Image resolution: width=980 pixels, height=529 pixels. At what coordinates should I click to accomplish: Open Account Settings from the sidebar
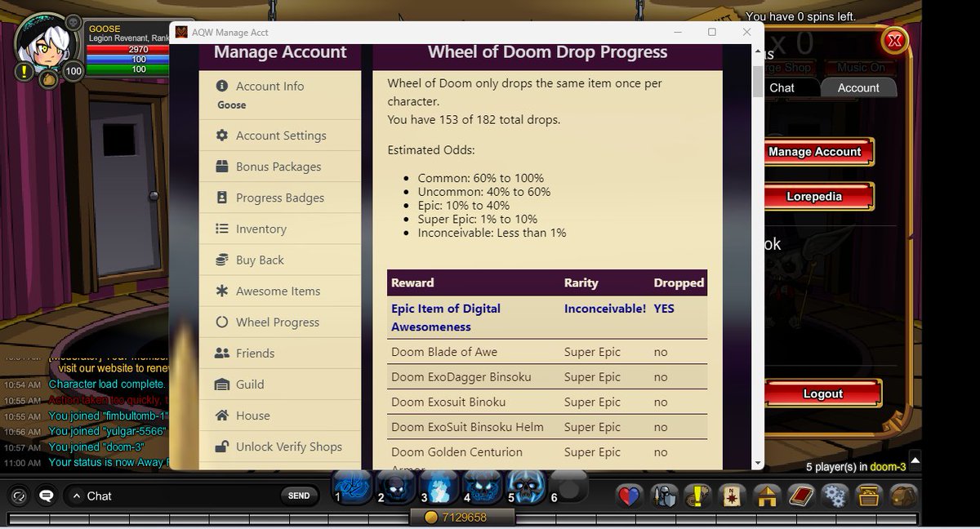[279, 136]
